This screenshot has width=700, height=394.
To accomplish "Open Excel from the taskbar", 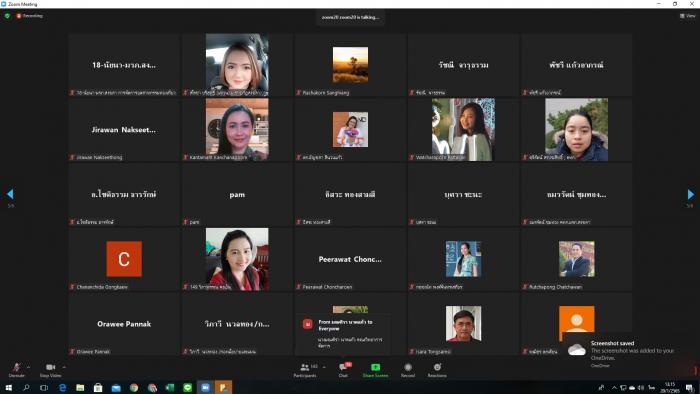I will pos(170,388).
